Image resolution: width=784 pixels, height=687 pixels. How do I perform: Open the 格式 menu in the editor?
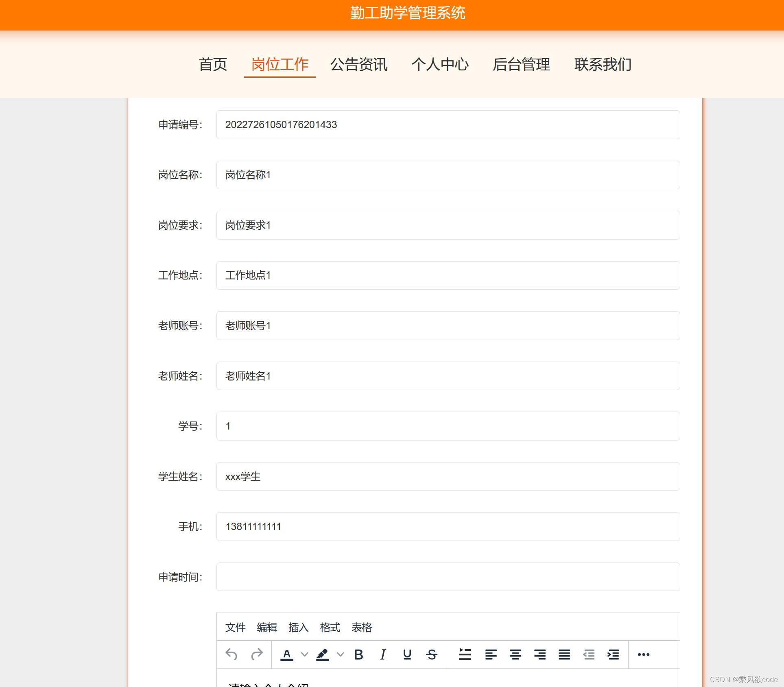[x=330, y=627]
